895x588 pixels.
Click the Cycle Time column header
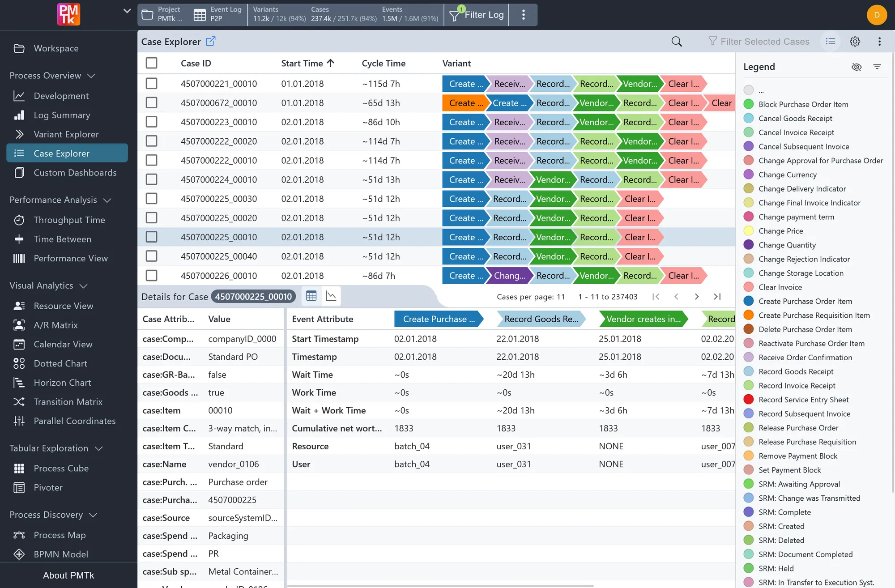click(x=384, y=63)
